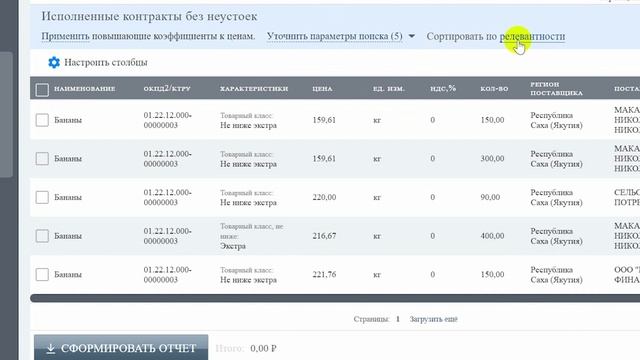Toggle the select-all checkbox in table header
This screenshot has width=640, height=360.
click(42, 89)
